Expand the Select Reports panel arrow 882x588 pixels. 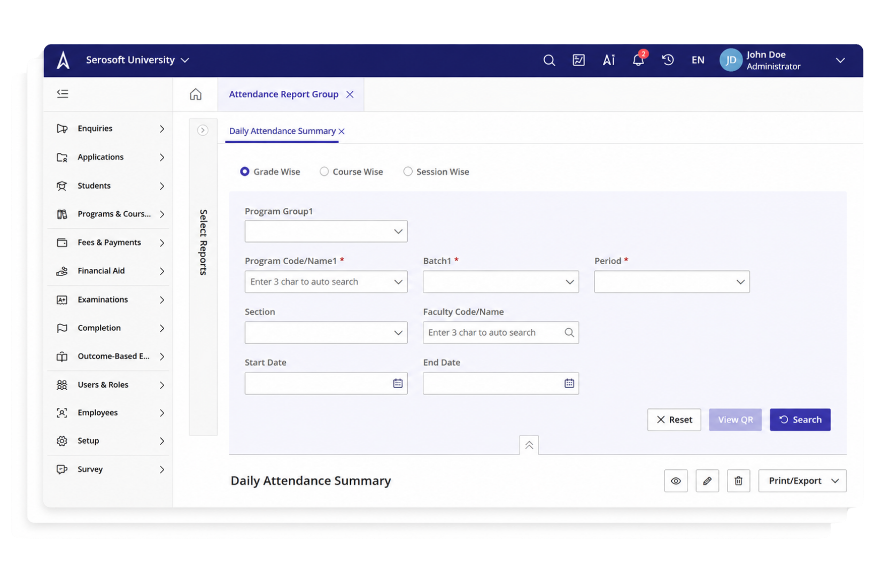point(203,130)
